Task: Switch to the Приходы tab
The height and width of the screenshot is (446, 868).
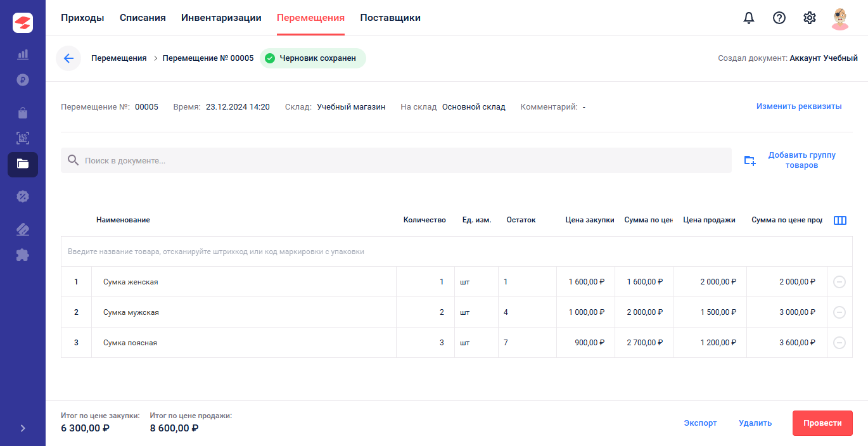Action: point(82,18)
